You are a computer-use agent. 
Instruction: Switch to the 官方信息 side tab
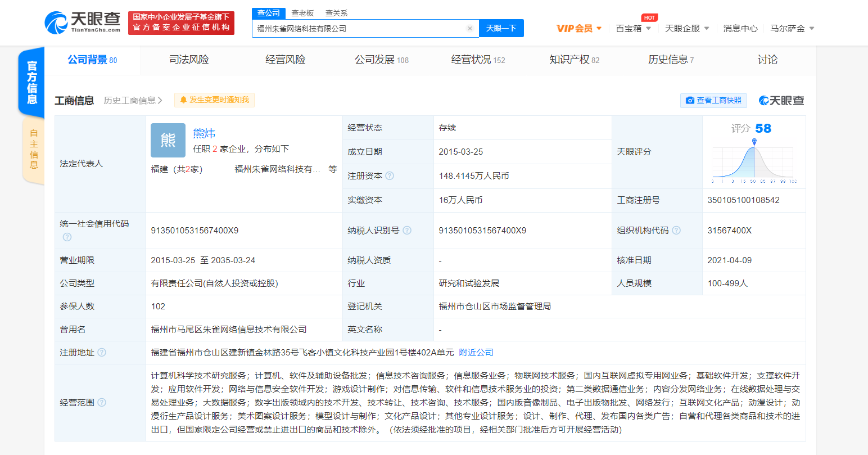[32, 83]
